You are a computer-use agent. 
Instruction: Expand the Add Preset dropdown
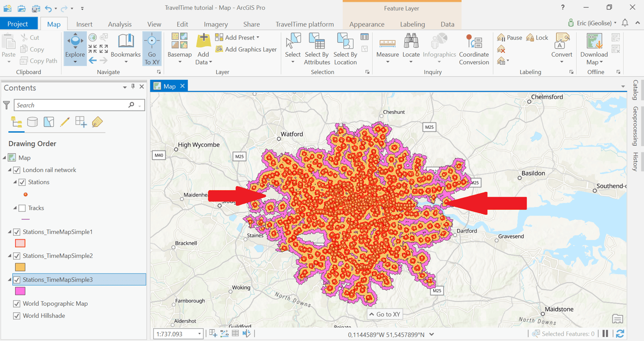coord(257,38)
